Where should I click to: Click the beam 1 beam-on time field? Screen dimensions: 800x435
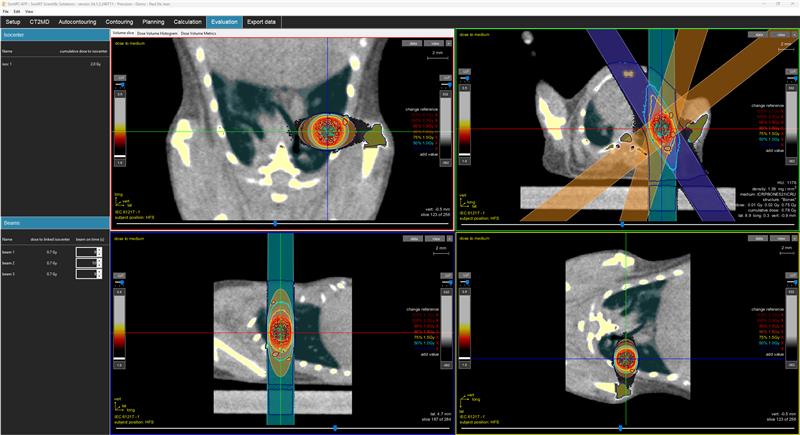86,250
